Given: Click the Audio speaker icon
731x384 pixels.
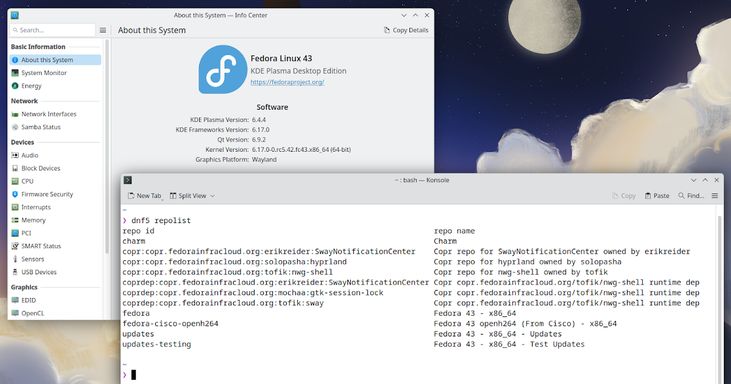Looking at the screenshot, I should click(x=15, y=155).
